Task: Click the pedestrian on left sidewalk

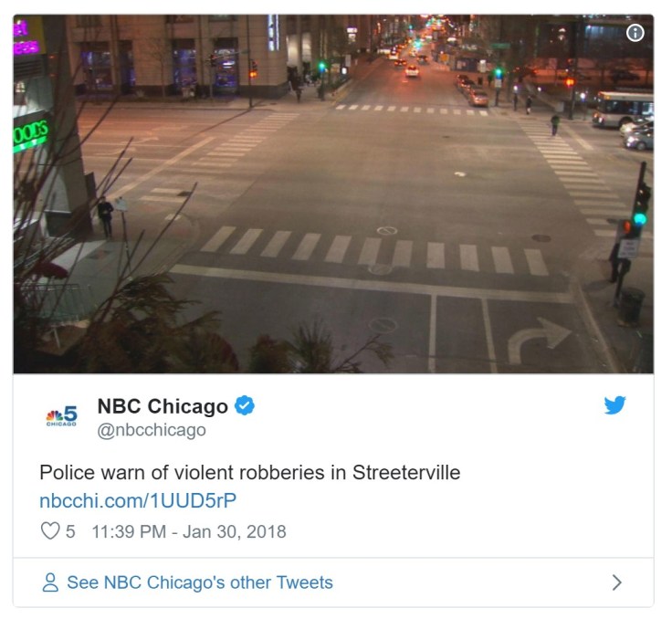Action: point(105,216)
